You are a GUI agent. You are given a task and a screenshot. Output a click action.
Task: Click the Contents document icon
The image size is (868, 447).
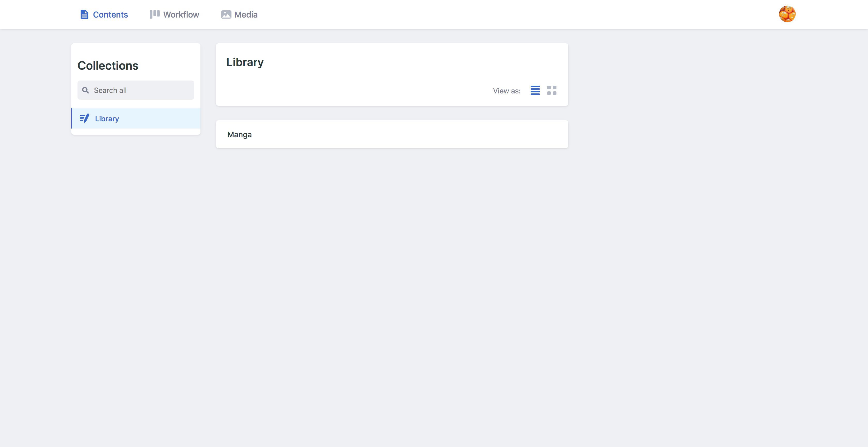pyautogui.click(x=84, y=14)
